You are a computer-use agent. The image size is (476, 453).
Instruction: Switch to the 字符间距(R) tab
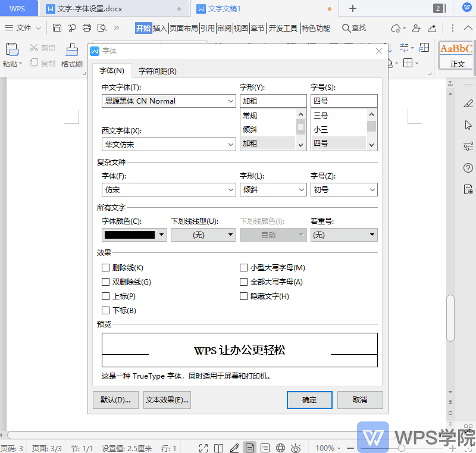tap(157, 71)
